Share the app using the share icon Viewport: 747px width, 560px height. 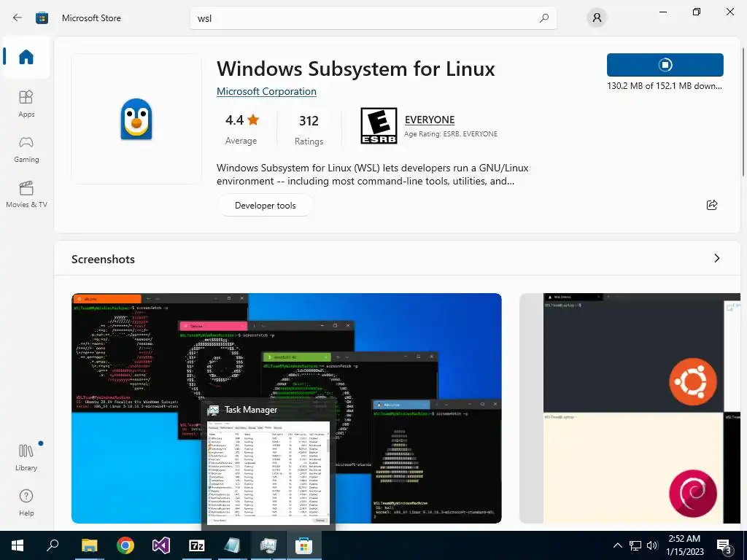712,205
